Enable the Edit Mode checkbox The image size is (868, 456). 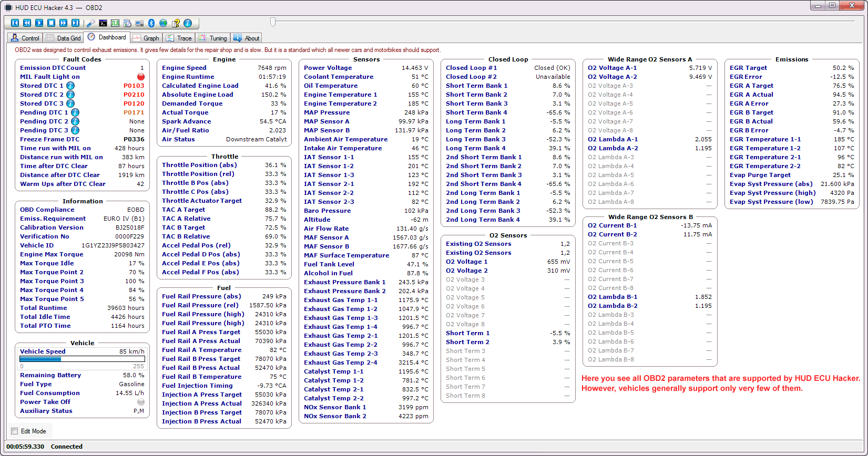15,431
